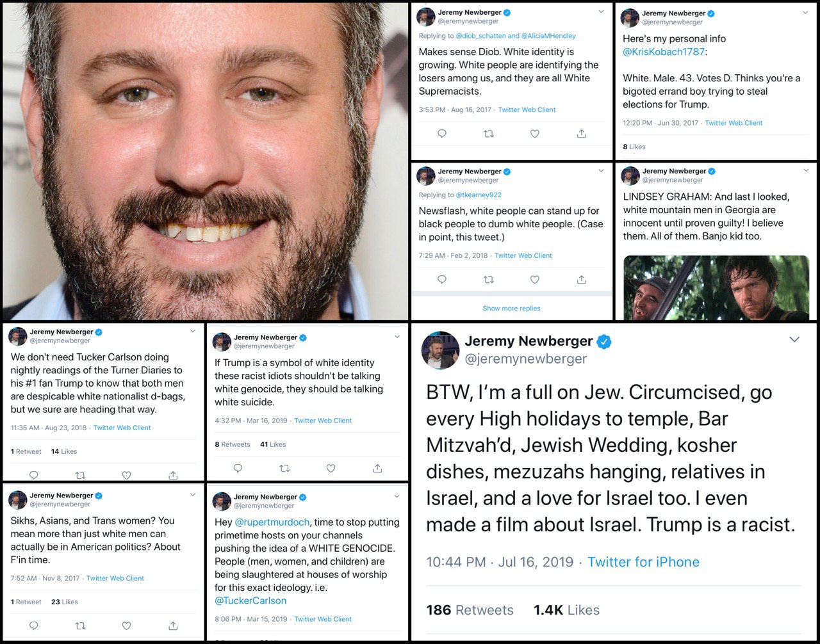The image size is (820, 644).
Task: Open chevron menu on Hey @rupertmurdoch tweet
Action: click(397, 495)
